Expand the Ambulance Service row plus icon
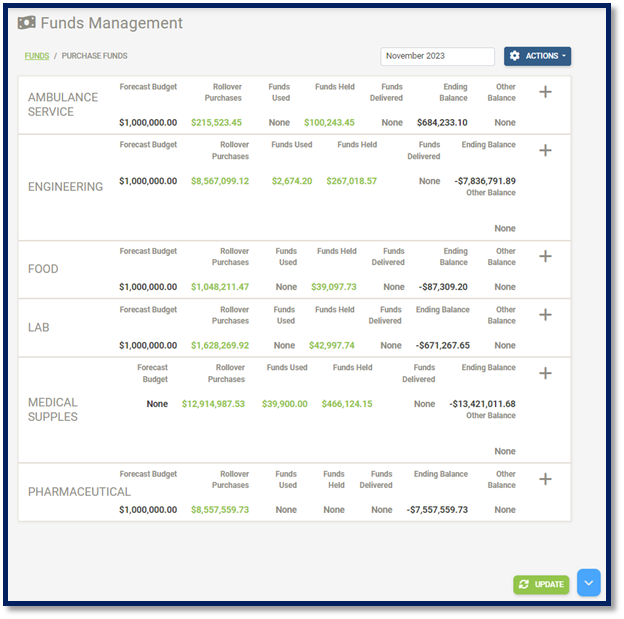The width and height of the screenshot is (624, 619). [545, 92]
